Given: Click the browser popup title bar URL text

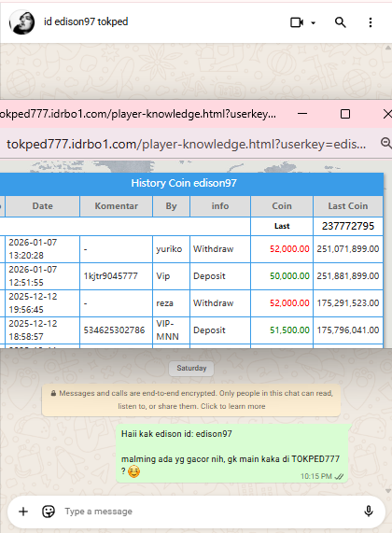Looking at the screenshot, I should (x=138, y=114).
